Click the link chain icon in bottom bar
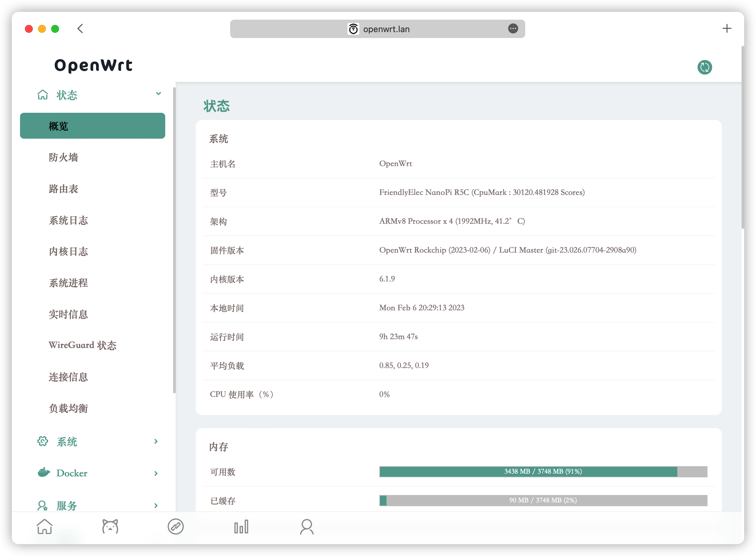The height and width of the screenshot is (556, 756). click(176, 527)
